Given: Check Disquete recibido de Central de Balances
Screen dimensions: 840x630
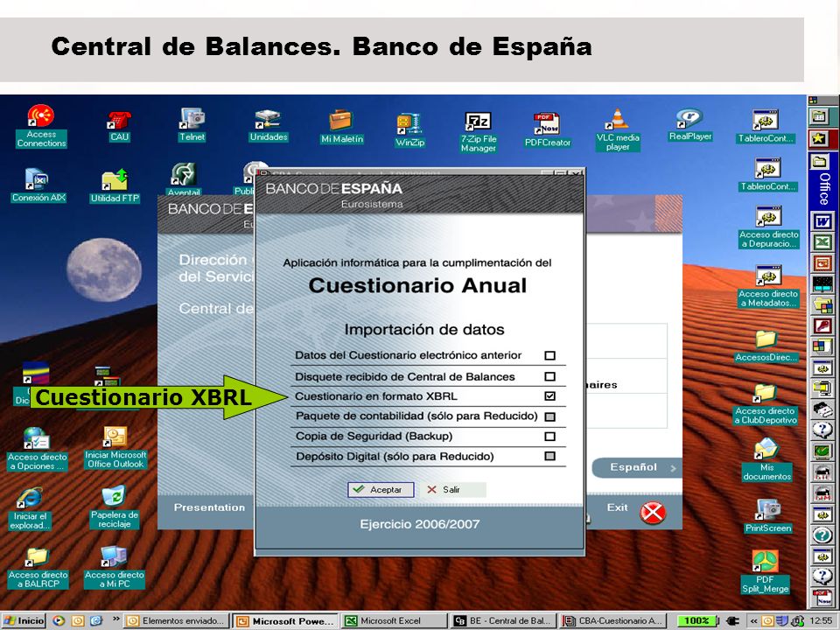Looking at the screenshot, I should click(x=549, y=376).
